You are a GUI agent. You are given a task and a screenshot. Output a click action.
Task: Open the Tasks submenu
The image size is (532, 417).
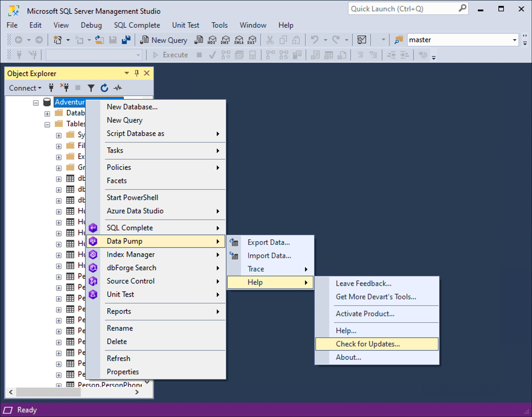[x=156, y=150]
